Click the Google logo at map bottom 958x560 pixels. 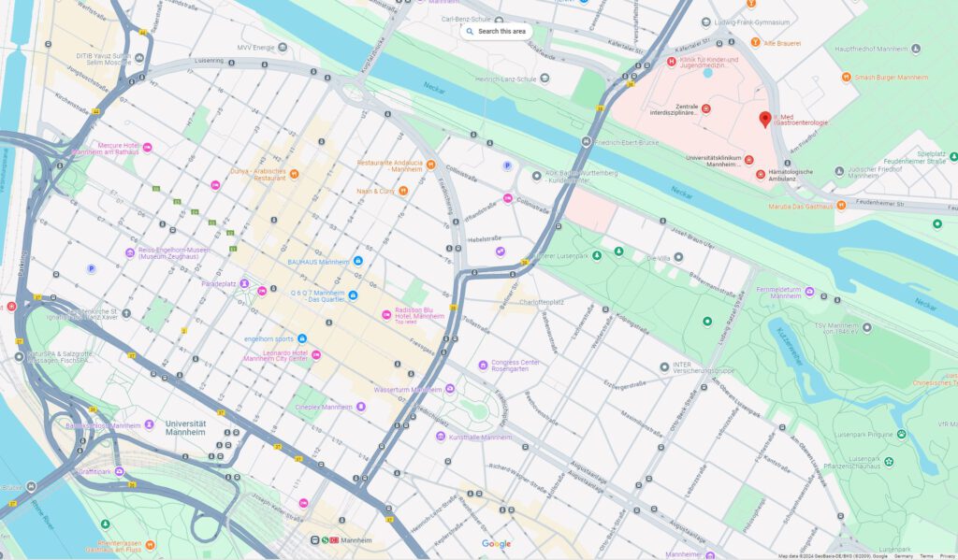[x=496, y=543]
